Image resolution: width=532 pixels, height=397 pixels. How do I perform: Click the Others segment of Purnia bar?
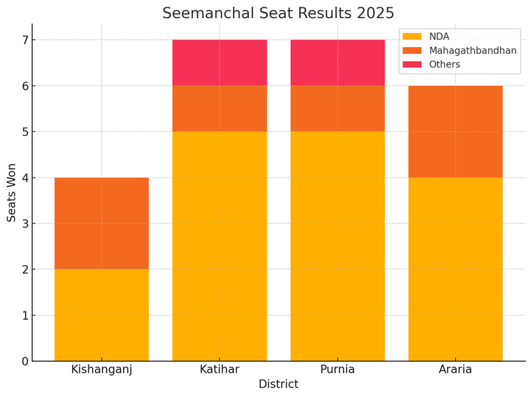click(x=337, y=63)
